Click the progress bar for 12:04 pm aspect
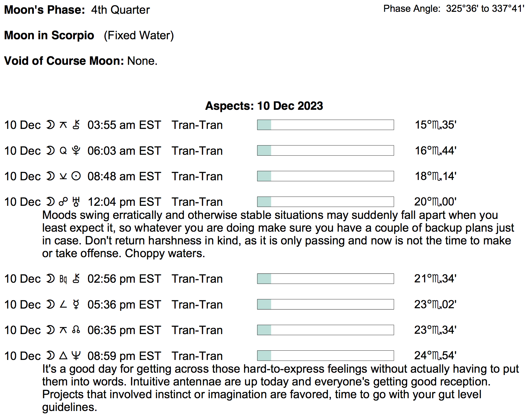Viewport: 532px width, 418px height. click(325, 202)
